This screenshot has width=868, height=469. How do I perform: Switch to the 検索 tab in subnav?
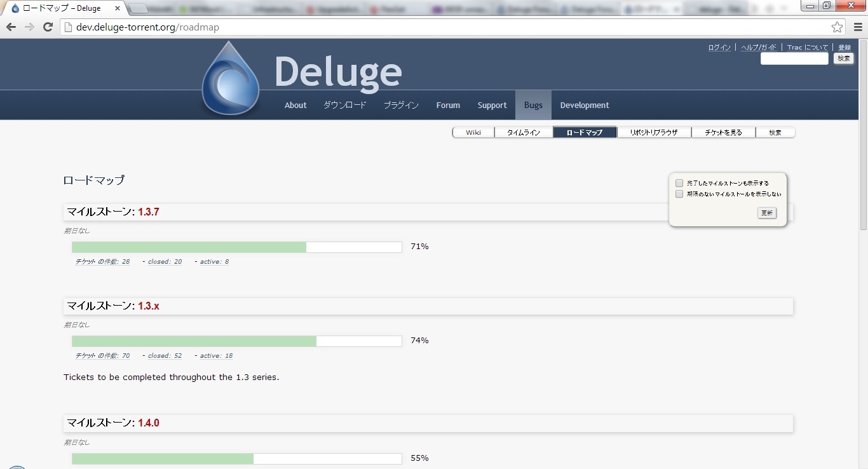tap(775, 132)
